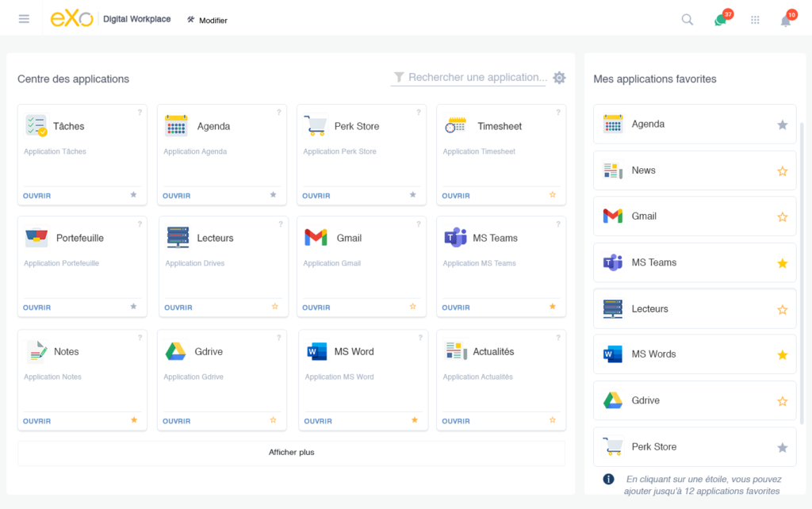Open Timesheet via OUVRIR
This screenshot has width=812, height=509.
coord(456,196)
